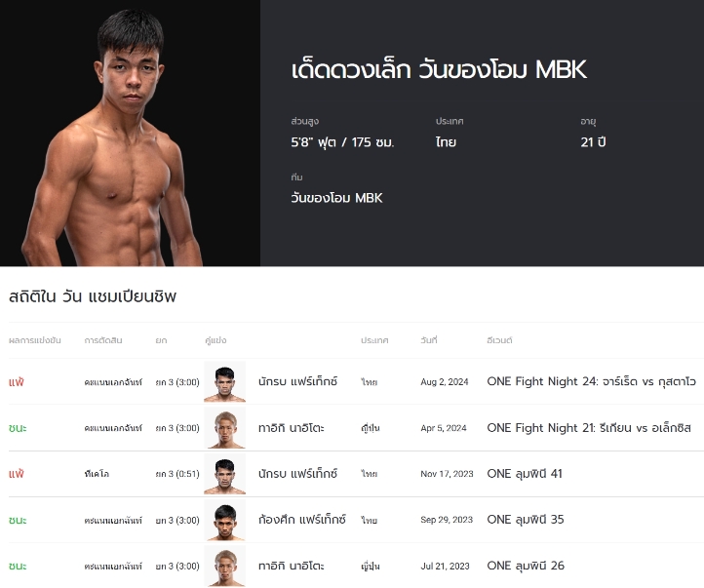Open the ONE ลุมพินี 35 event link
704x588 pixels.
pyautogui.click(x=526, y=520)
